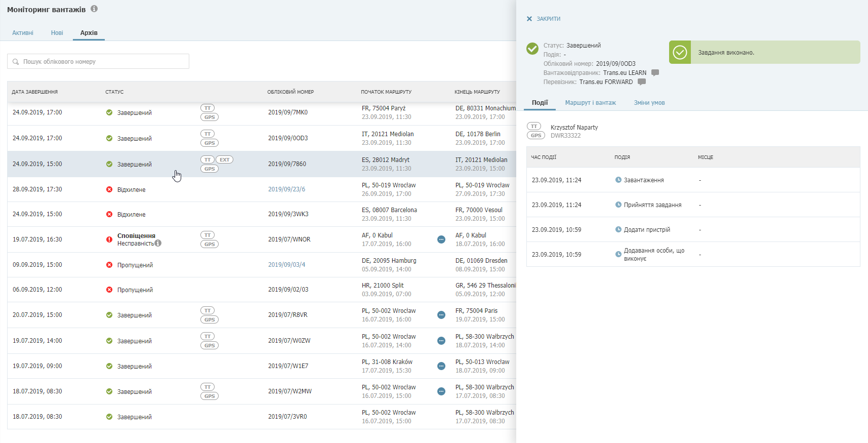Select order number 2019/07/R8VR
Image resolution: width=868 pixels, height=443 pixels.
[287, 315]
